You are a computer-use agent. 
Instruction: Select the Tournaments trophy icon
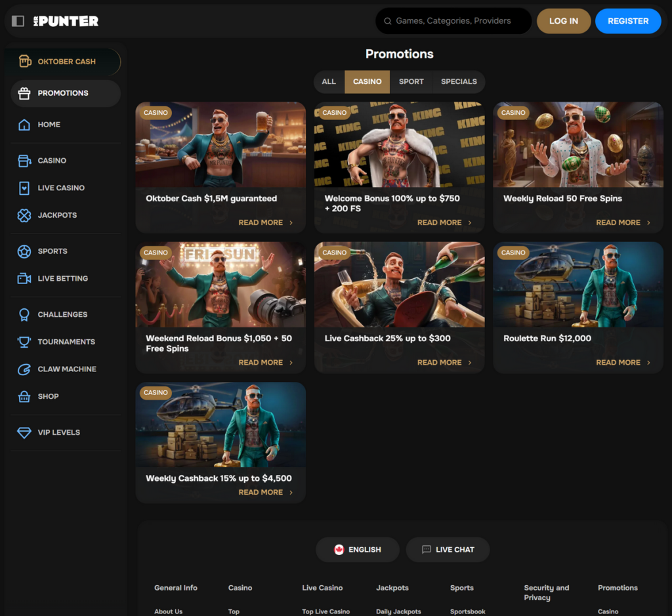pyautogui.click(x=24, y=342)
